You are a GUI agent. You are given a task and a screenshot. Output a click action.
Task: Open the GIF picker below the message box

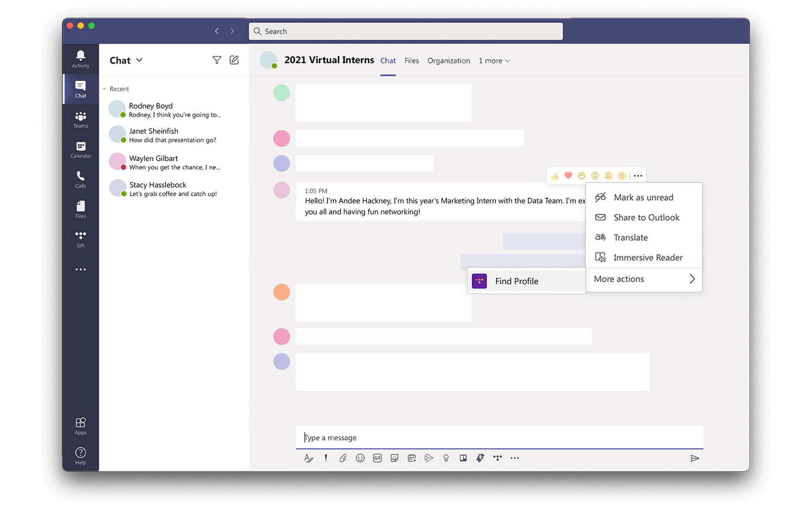pyautogui.click(x=377, y=458)
